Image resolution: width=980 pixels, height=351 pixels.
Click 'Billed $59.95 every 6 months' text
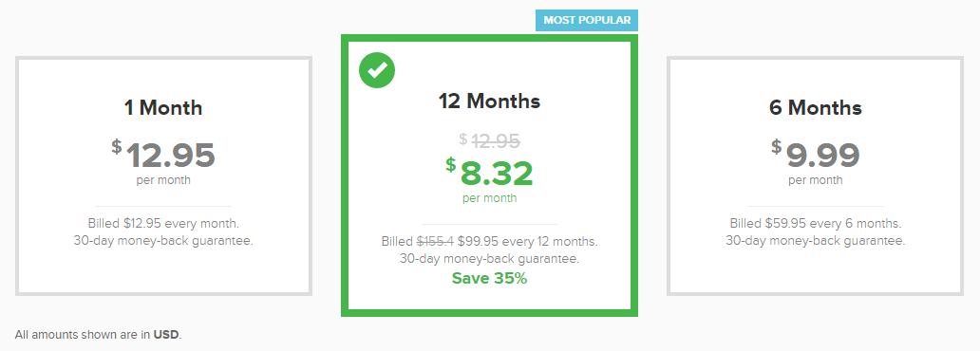(815, 223)
